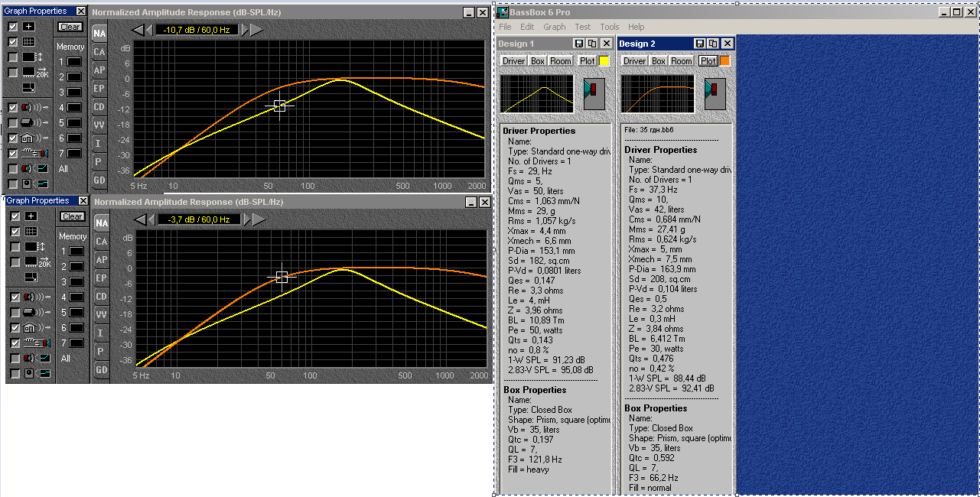Image resolution: width=980 pixels, height=497 pixels.
Task: Click the grid icon in the -3,7 dB graph's properties
Action: point(30,232)
